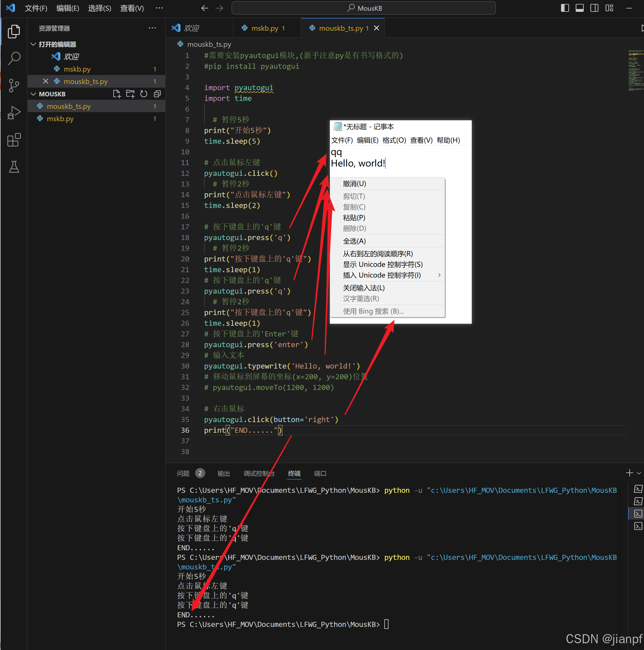Open the new terminal dropdown arrow
The height and width of the screenshot is (650, 644).
(639, 473)
